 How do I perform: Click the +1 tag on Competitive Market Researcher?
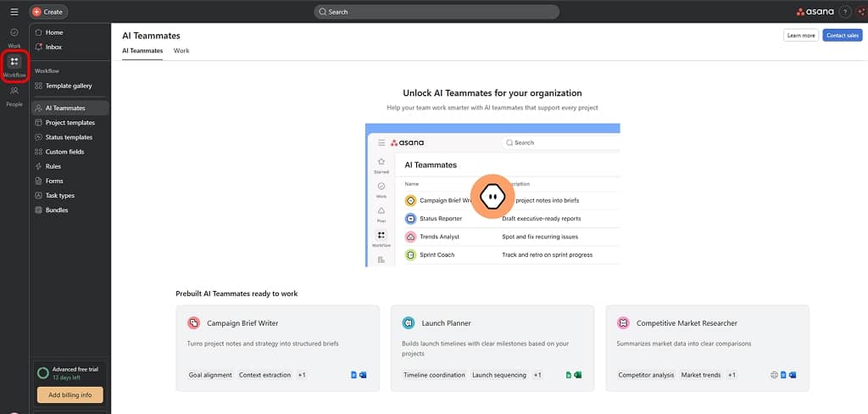tap(732, 375)
